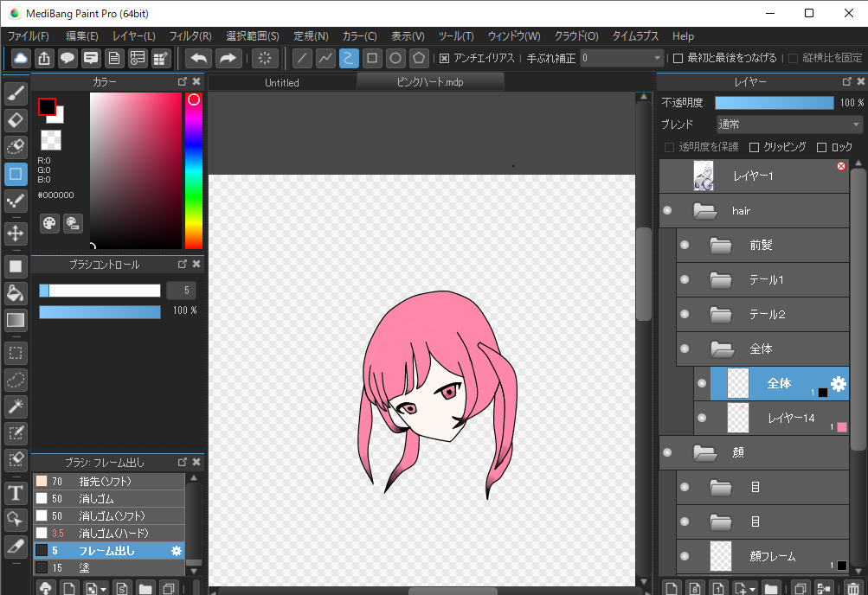Viewport: 868px width, 595px height.
Task: Open the ファイル(F) menu
Action: (x=29, y=36)
